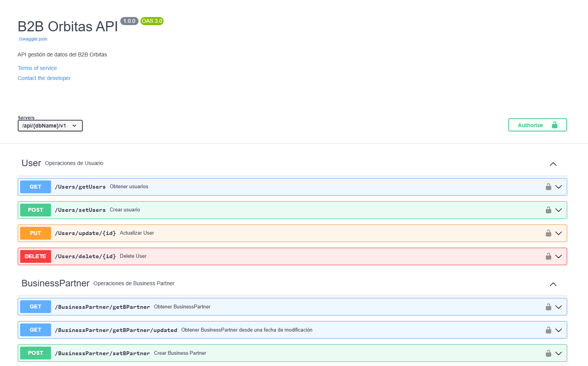The width and height of the screenshot is (588, 366).
Task: Expand the GET /Users/getUsers chevron
Action: [558, 187]
